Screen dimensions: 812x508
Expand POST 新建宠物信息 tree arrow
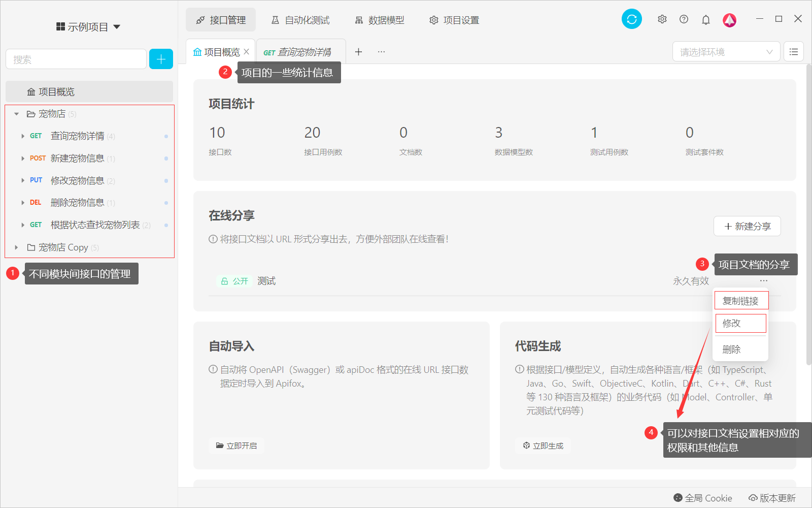23,158
